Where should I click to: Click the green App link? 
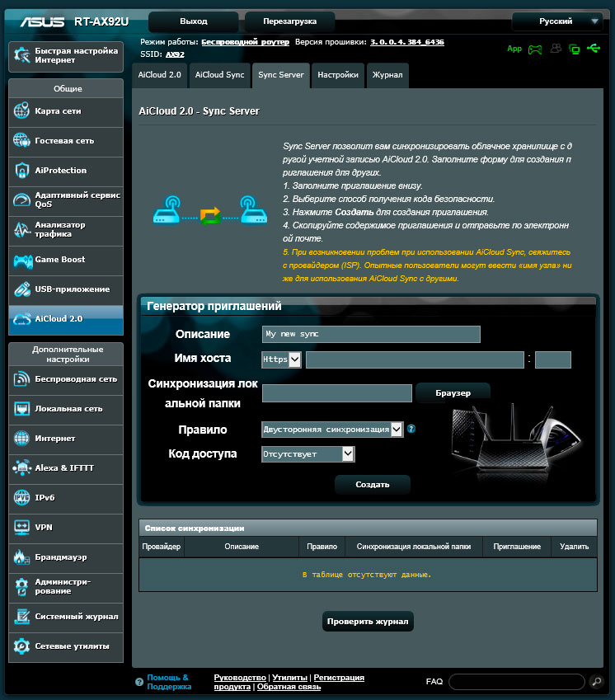tap(514, 49)
